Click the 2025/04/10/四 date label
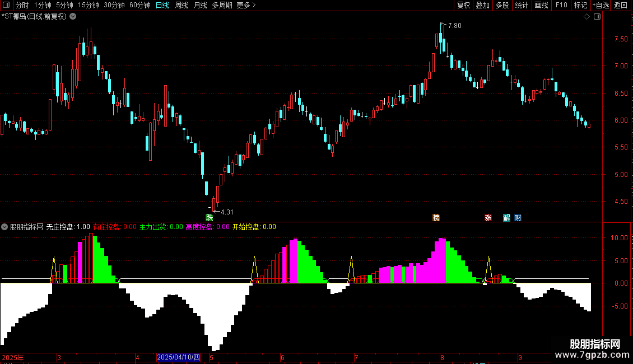This screenshot has height=364, width=633. click(178, 357)
